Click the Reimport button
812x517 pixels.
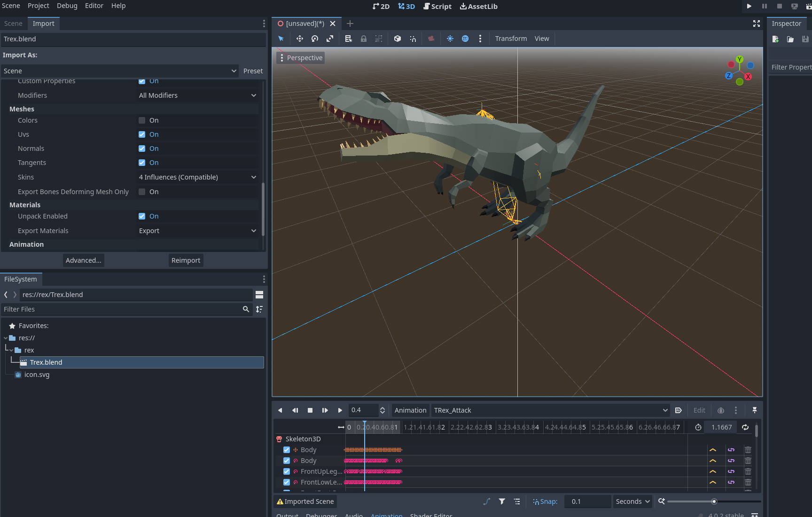tap(186, 260)
